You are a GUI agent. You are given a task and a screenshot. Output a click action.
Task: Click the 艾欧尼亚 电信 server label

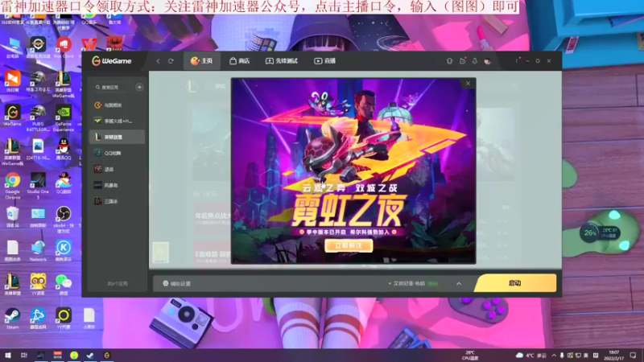(409, 284)
